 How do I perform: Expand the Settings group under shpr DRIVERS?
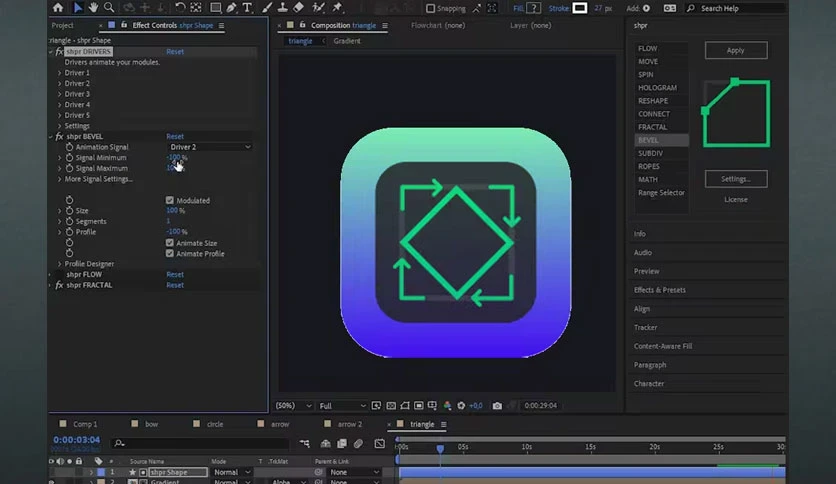click(59, 126)
